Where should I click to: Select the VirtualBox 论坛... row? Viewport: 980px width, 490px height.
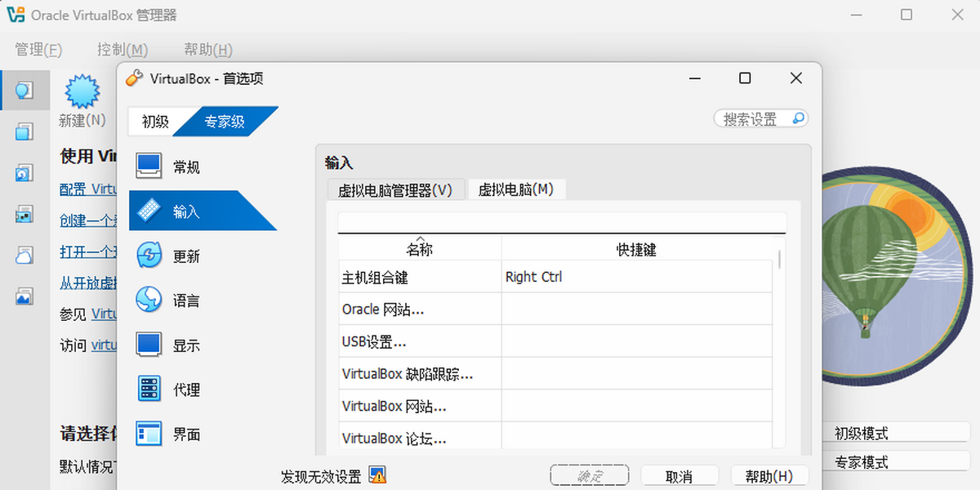(x=555, y=435)
